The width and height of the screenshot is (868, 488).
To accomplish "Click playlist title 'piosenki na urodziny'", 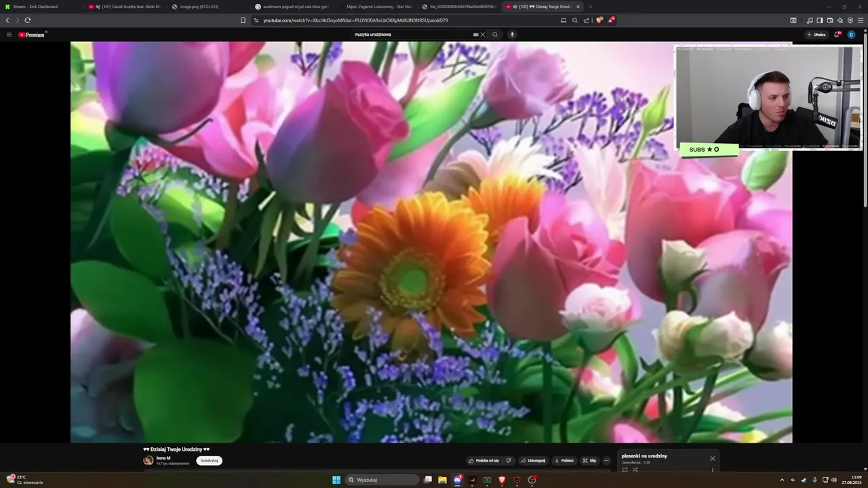I will pyautogui.click(x=644, y=456).
